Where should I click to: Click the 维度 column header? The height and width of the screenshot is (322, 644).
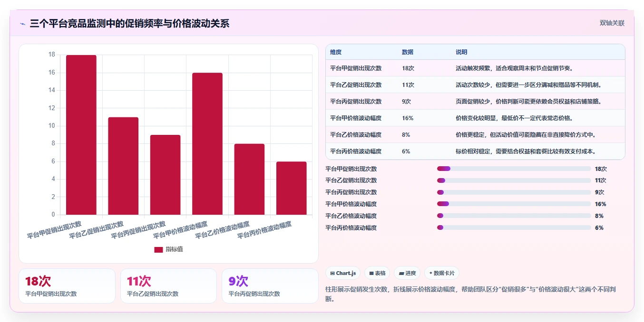(336, 52)
